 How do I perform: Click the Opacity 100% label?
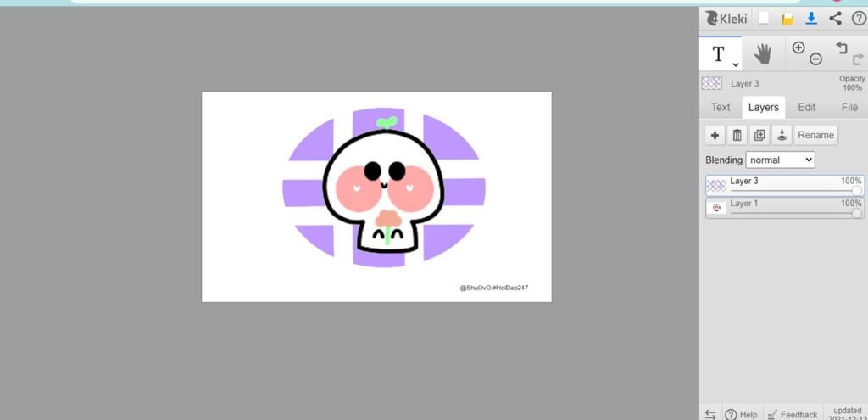click(x=852, y=83)
